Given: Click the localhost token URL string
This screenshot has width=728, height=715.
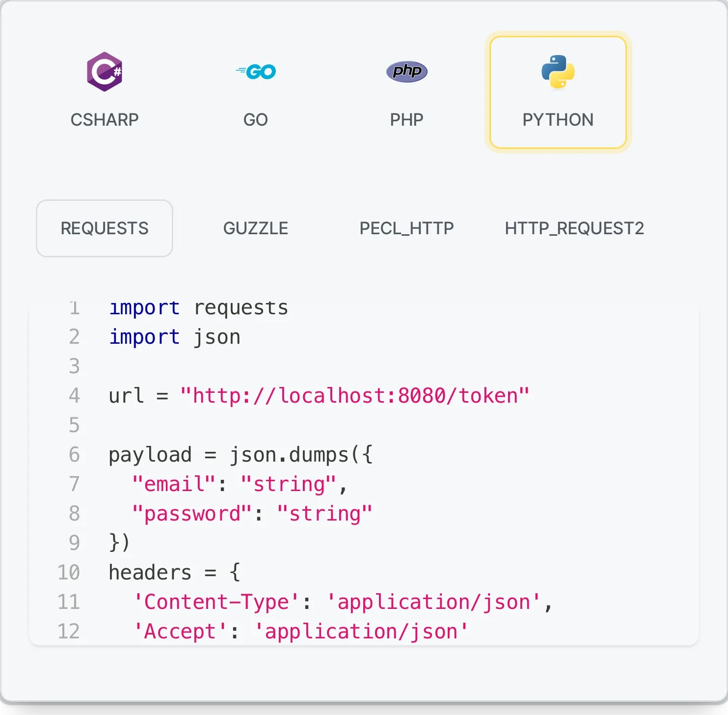Looking at the screenshot, I should point(355,395).
